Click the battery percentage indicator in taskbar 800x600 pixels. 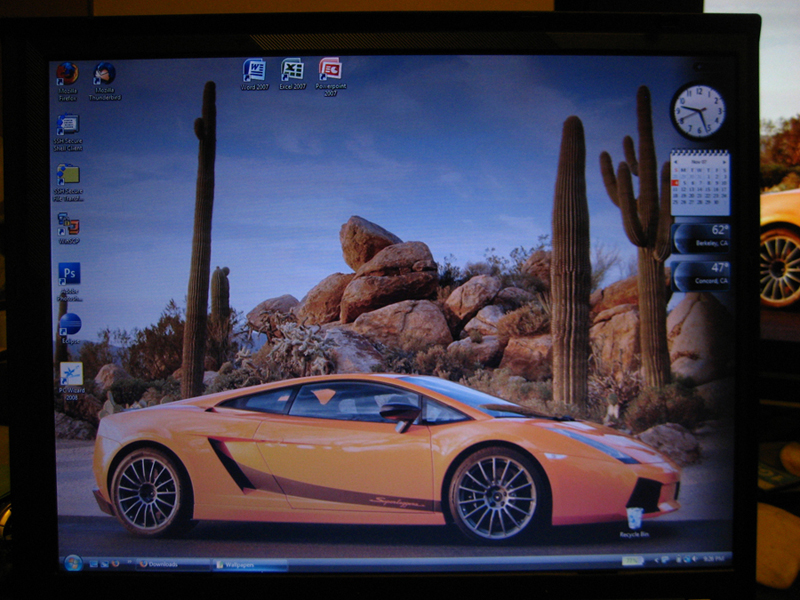(x=633, y=560)
